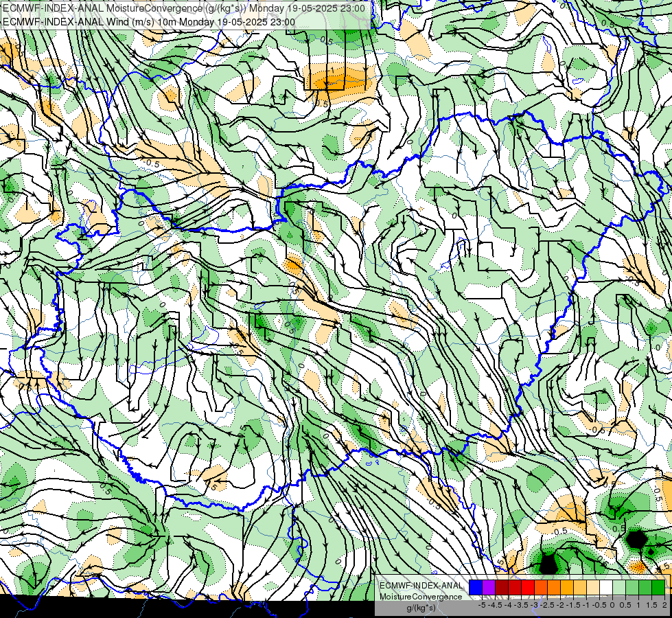The width and height of the screenshot is (672, 618).
Task: Click the legend tick value -2.5
Action: click(547, 605)
